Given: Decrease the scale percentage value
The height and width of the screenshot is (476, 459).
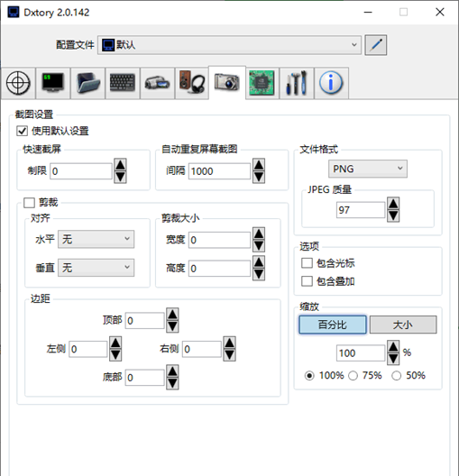Looking at the screenshot, I should 393,359.
